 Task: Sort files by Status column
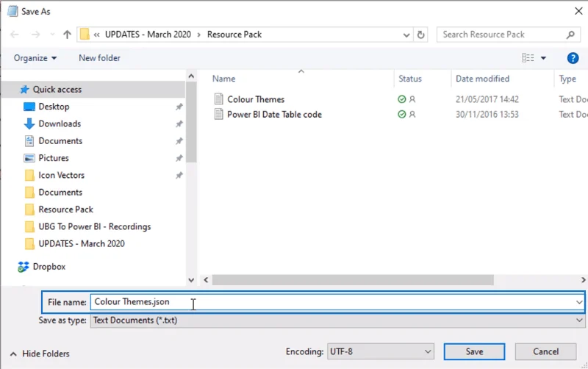[410, 79]
